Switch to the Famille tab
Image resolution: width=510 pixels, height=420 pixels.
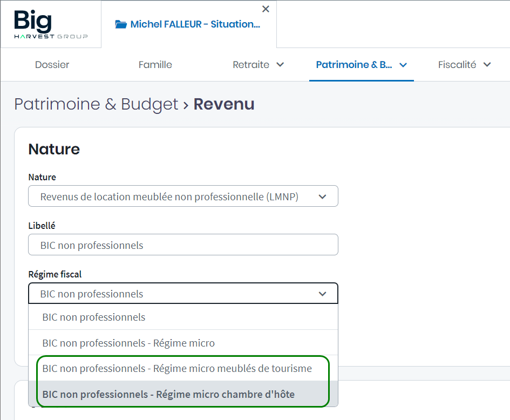pyautogui.click(x=155, y=65)
